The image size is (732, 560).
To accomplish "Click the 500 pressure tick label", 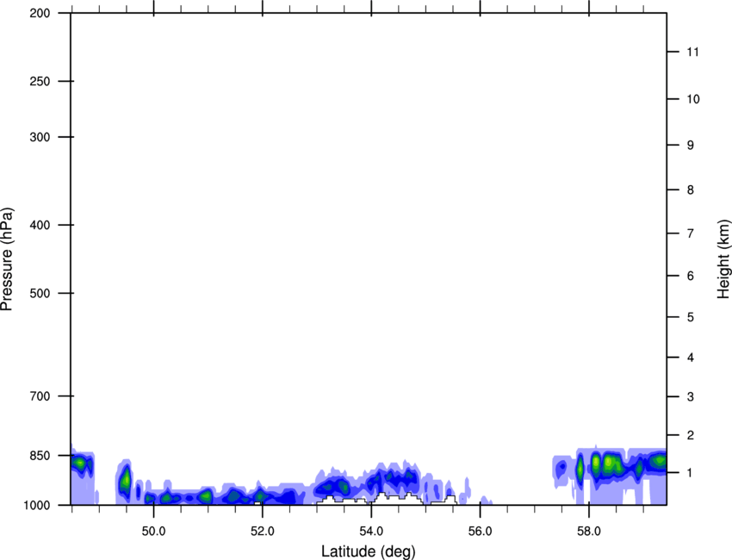I will pyautogui.click(x=40, y=293).
